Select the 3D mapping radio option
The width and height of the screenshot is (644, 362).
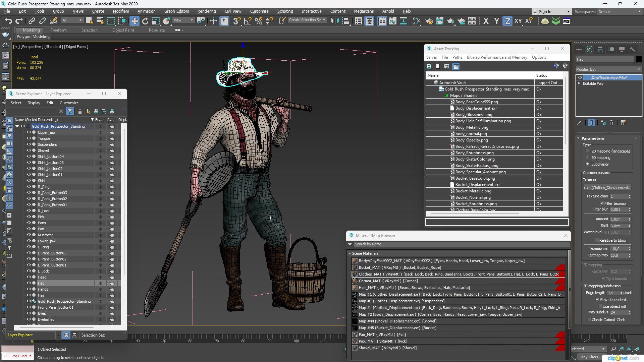click(x=587, y=158)
